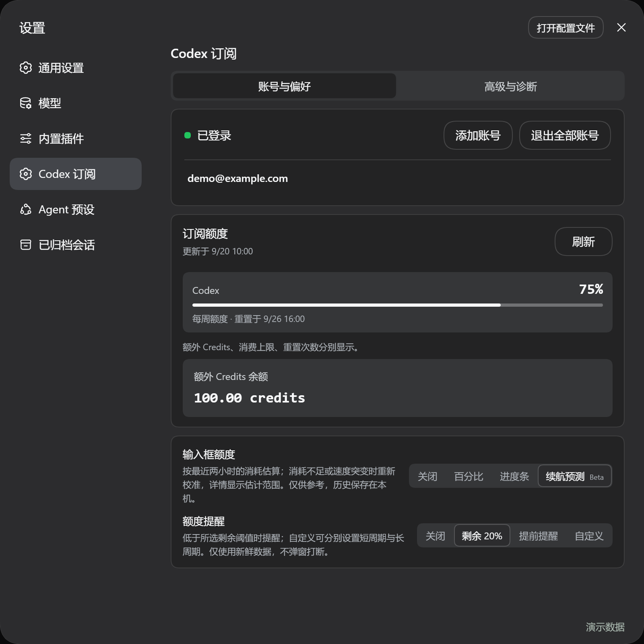Set 输入框额度 to 关闭
This screenshot has height=644, width=644.
(x=427, y=476)
